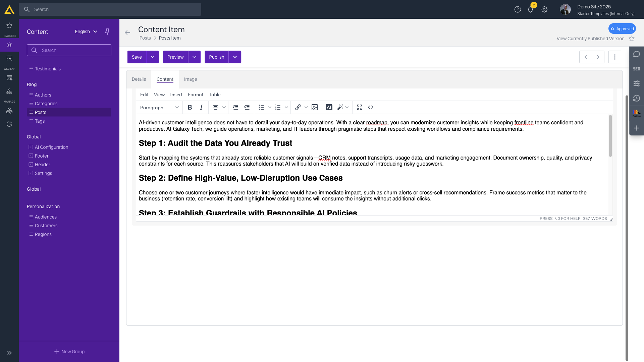Open the SEO side panel
Image resolution: width=644 pixels, height=362 pixels.
(x=637, y=69)
